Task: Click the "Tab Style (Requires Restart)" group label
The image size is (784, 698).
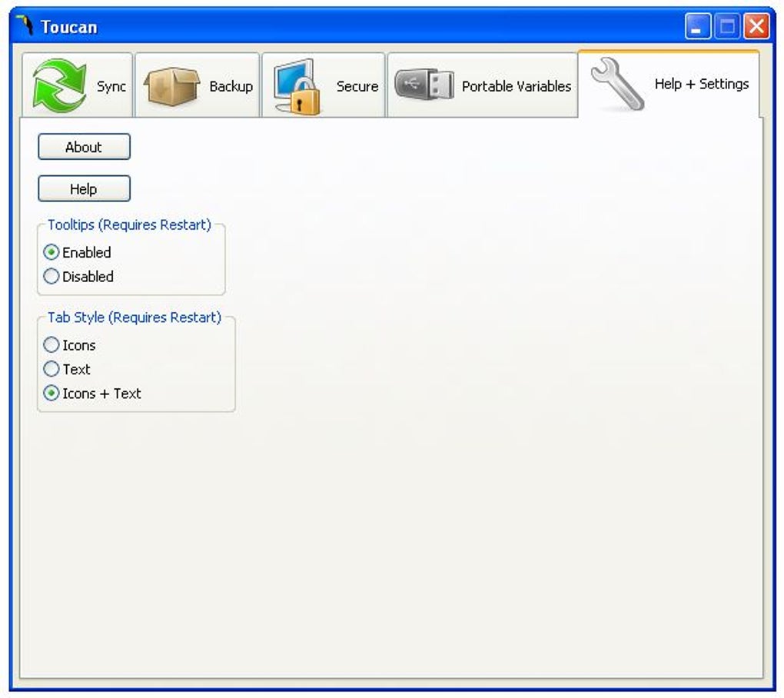Action: tap(135, 317)
